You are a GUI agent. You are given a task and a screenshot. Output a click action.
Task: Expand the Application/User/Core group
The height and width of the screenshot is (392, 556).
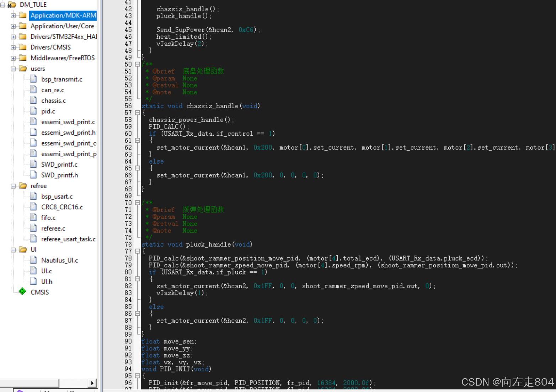(13, 26)
